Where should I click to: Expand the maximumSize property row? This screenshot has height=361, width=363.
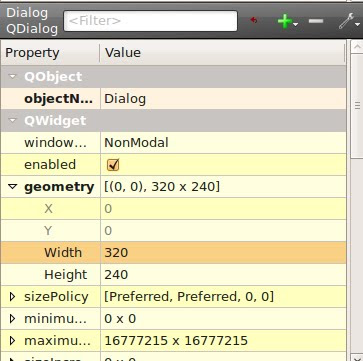(x=12, y=340)
